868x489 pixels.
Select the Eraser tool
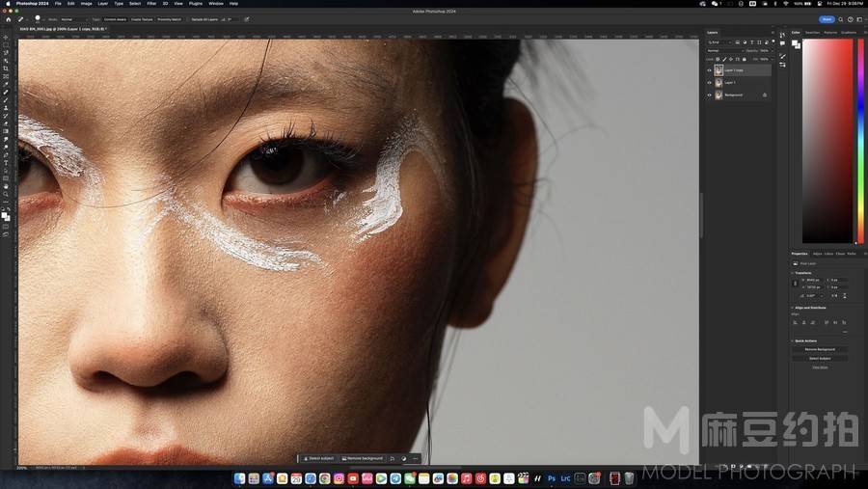6,122
